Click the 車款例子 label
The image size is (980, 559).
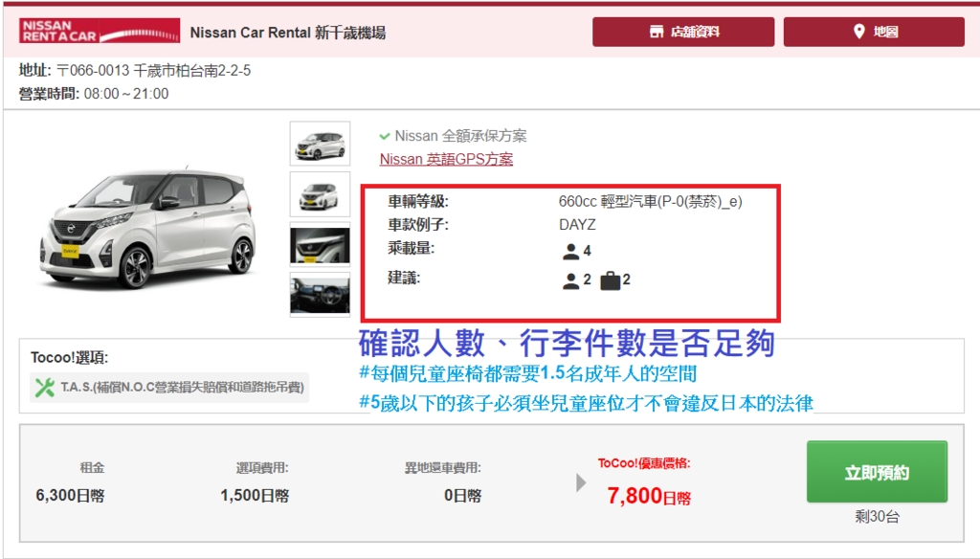tap(418, 225)
